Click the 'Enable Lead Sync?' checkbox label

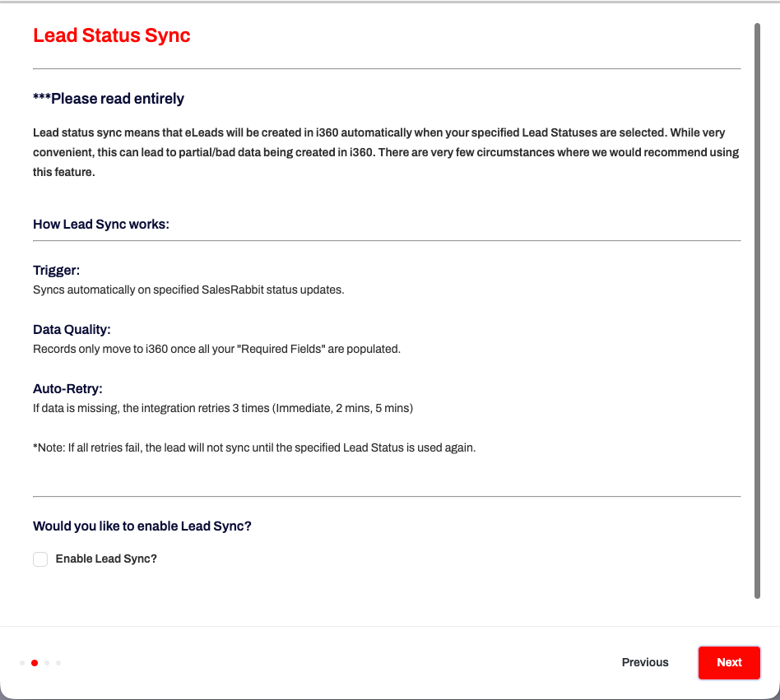point(106,559)
